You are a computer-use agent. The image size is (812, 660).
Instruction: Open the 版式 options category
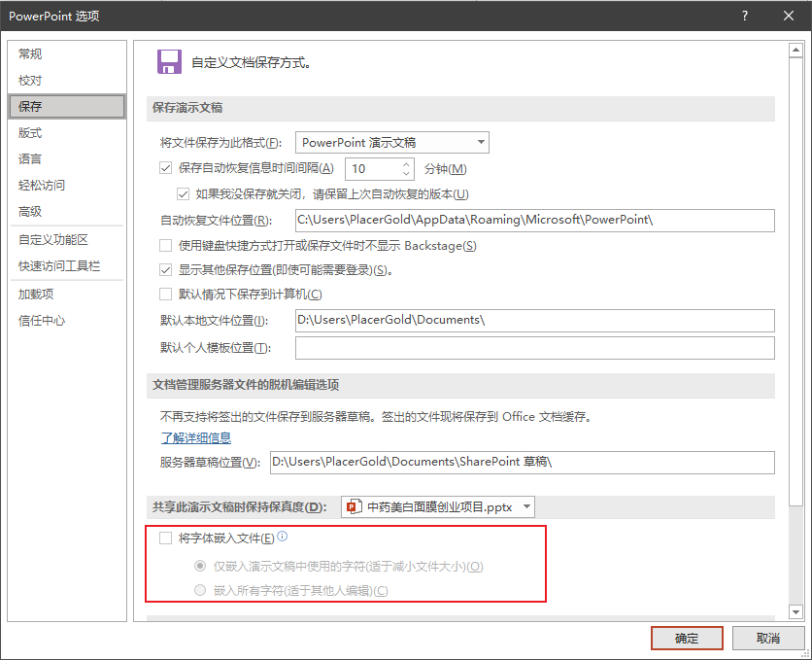coord(67,133)
